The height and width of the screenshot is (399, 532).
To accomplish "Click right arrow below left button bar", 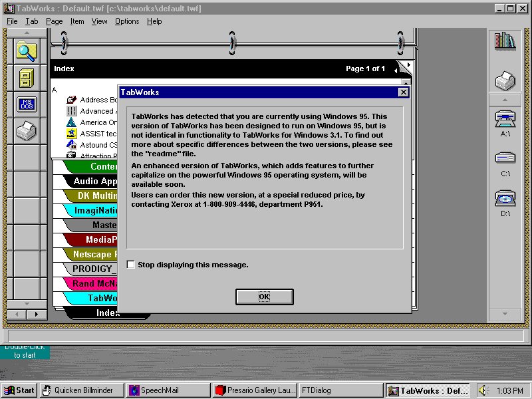I will (x=37, y=314).
